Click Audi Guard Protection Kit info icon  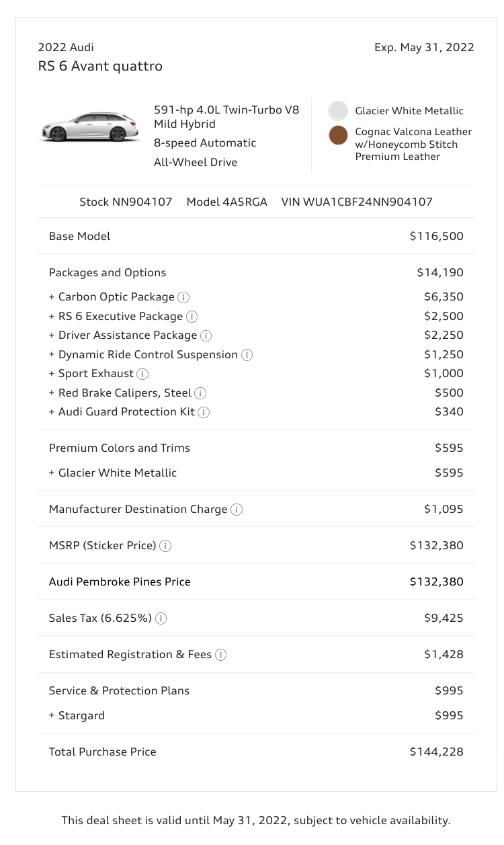point(204,412)
